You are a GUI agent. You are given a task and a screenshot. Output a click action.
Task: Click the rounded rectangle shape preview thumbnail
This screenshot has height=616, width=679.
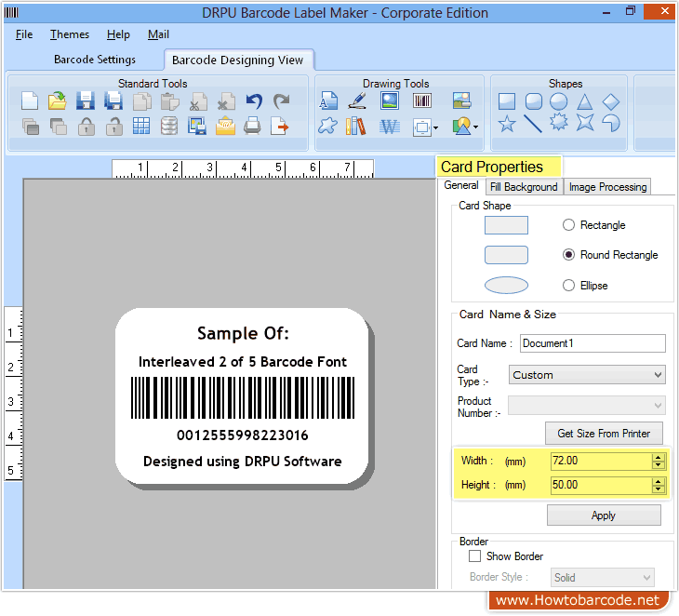pyautogui.click(x=506, y=255)
